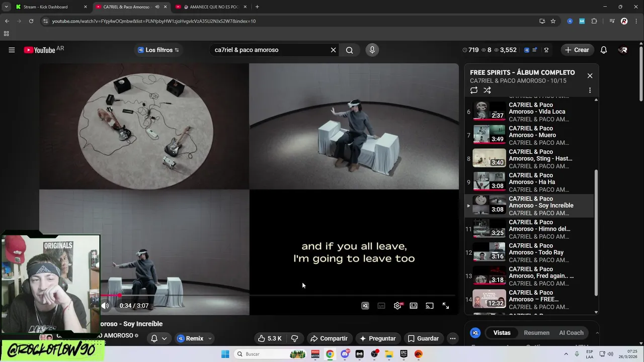Mute audio on CA7RIEL browser tab
Viewport: 644px width, 362px height.
(x=157, y=7)
